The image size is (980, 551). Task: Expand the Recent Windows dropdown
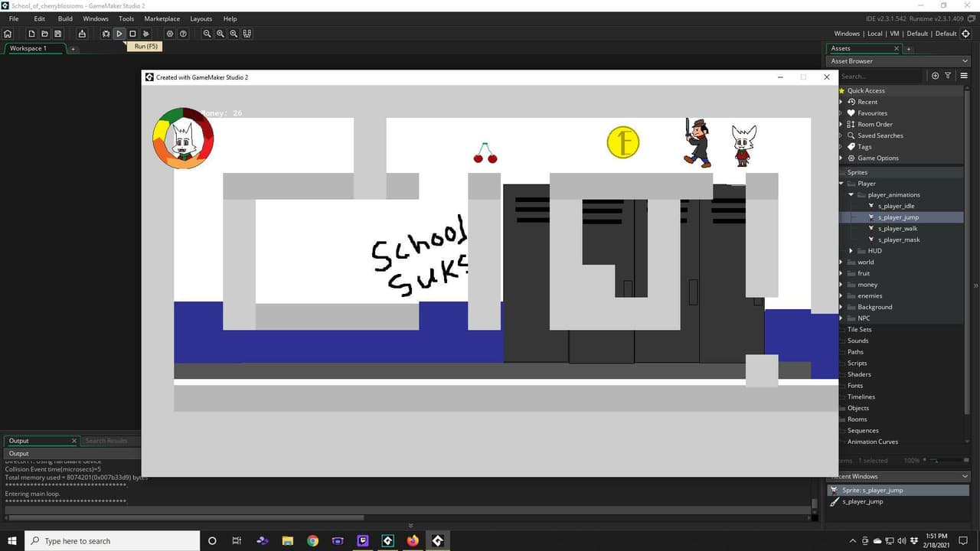(x=965, y=477)
